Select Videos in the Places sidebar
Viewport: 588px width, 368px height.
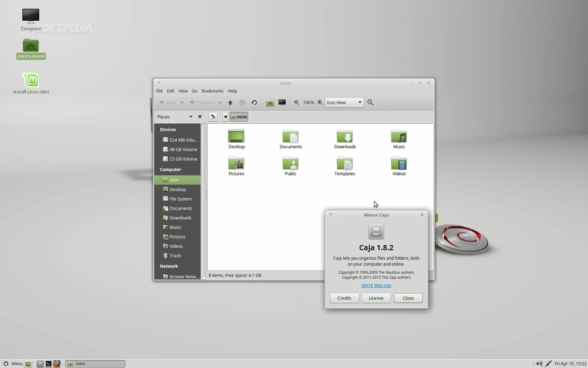pos(177,246)
